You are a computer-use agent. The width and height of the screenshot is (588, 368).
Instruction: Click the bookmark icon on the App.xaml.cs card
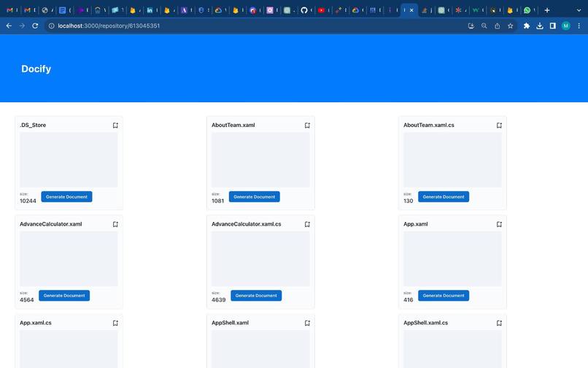pyautogui.click(x=115, y=323)
